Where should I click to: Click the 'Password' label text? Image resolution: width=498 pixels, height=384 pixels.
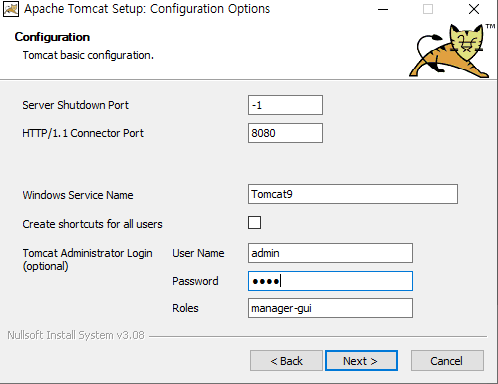pos(195,281)
